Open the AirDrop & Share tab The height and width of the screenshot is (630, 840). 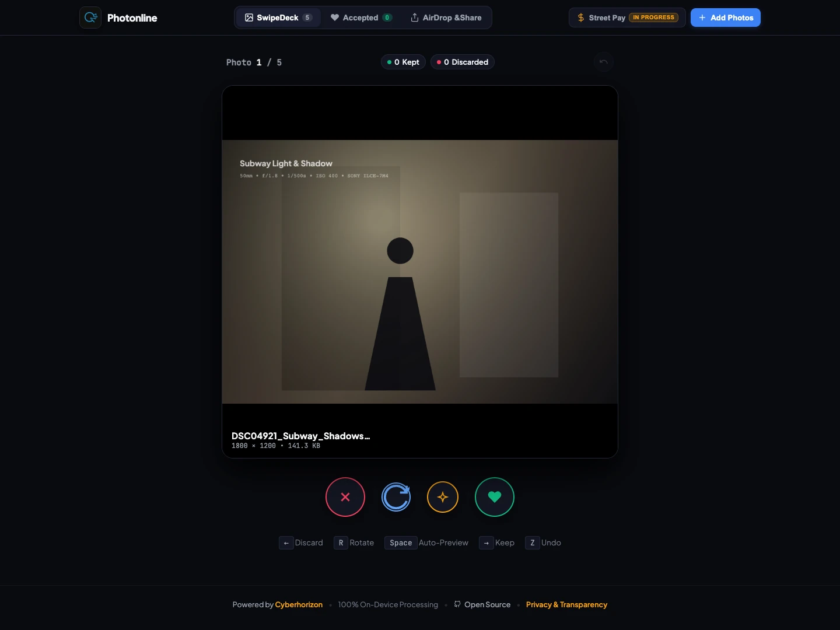coord(446,17)
